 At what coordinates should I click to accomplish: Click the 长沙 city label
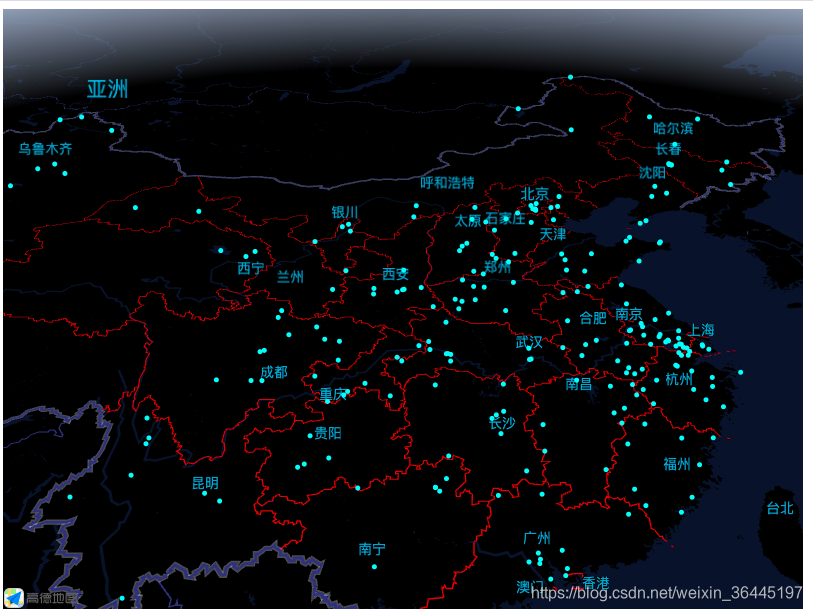click(502, 423)
